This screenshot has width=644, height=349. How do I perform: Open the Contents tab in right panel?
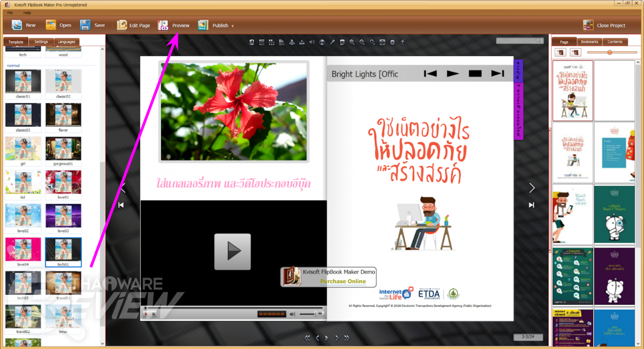click(x=615, y=42)
